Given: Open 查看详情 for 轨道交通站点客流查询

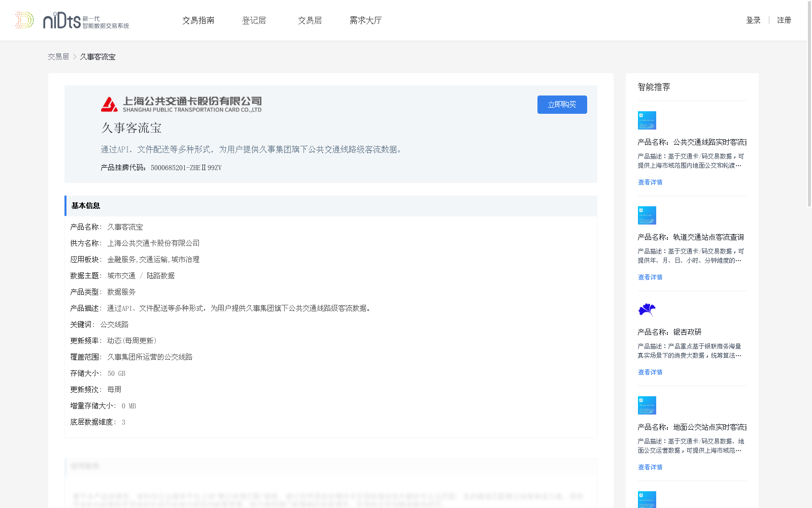Looking at the screenshot, I should point(650,277).
